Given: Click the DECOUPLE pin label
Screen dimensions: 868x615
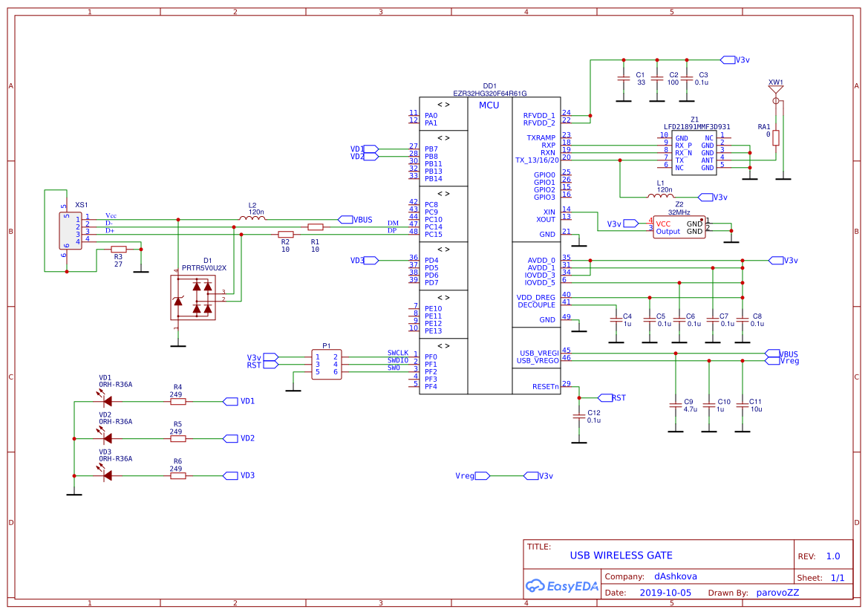Looking at the screenshot, I should tap(536, 305).
